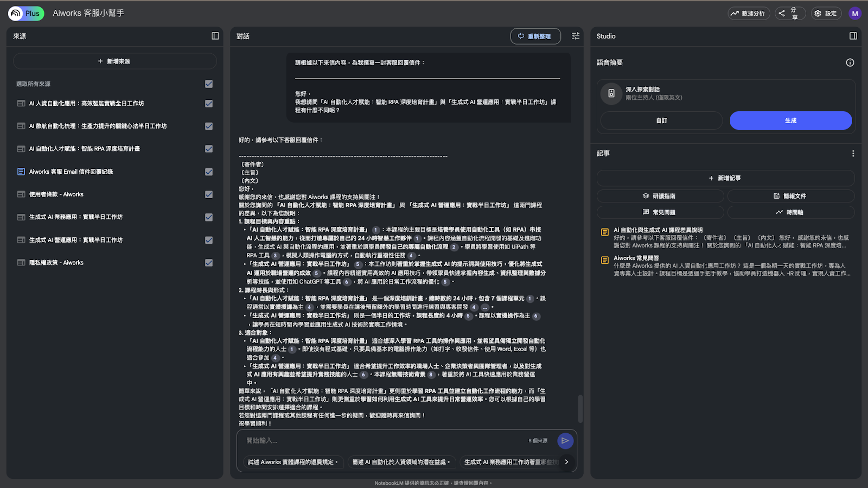The height and width of the screenshot is (488, 868).
Task: Open AI 人資自動化應用 source title
Action: tap(86, 103)
